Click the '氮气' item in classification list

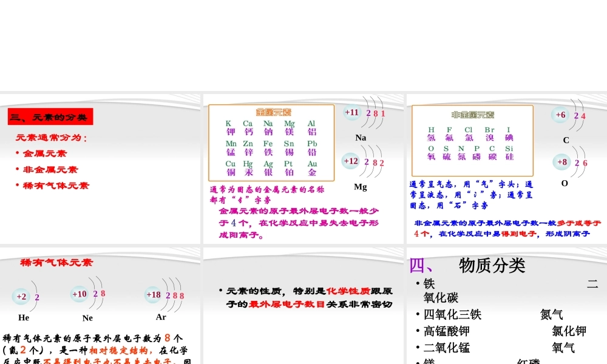click(x=552, y=314)
